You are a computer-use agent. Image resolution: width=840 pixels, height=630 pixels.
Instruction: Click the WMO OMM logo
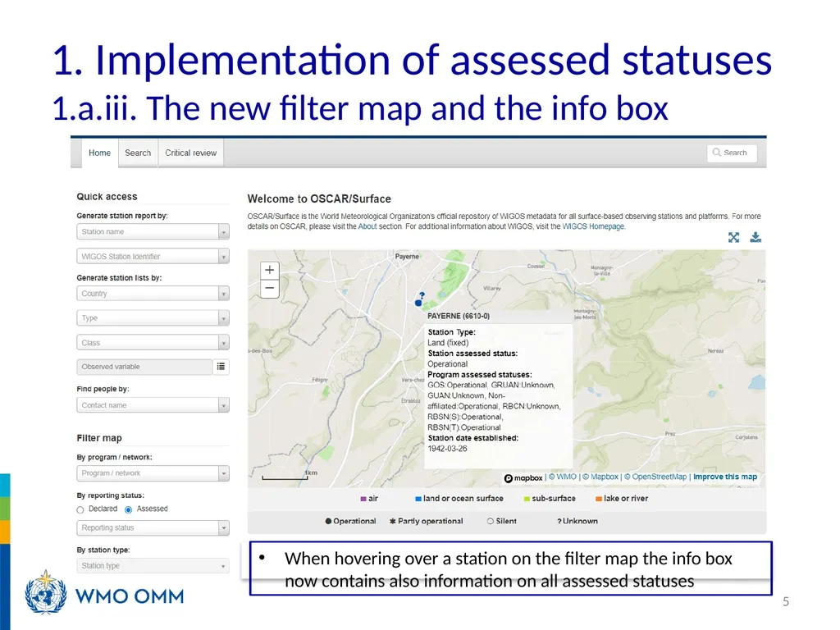104,592
